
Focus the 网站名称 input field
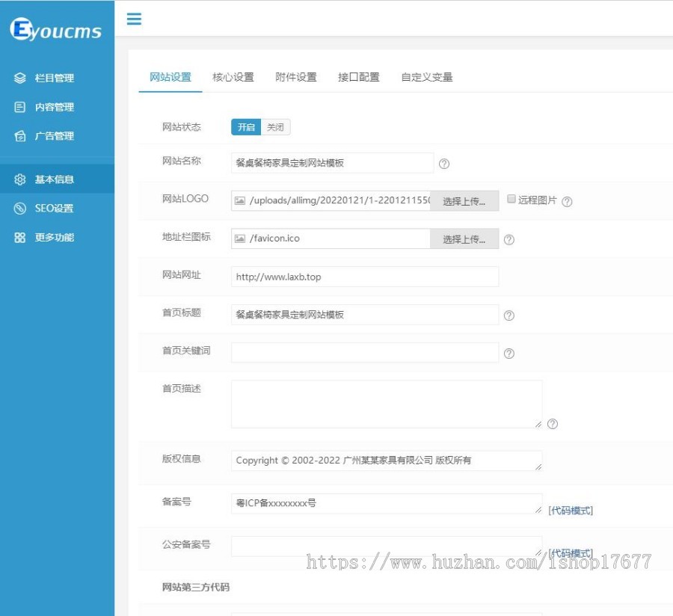pos(332,163)
